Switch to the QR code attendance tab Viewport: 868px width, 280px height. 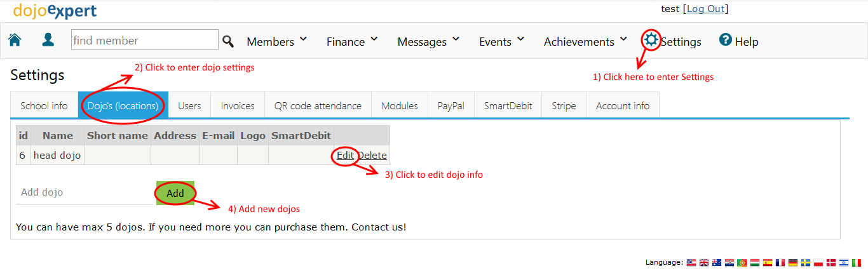tap(318, 105)
